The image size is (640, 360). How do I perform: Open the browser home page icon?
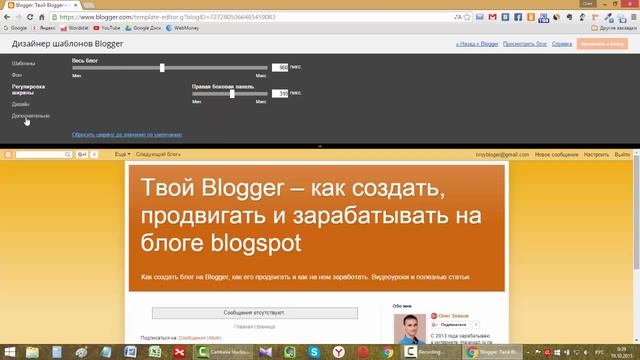41,17
